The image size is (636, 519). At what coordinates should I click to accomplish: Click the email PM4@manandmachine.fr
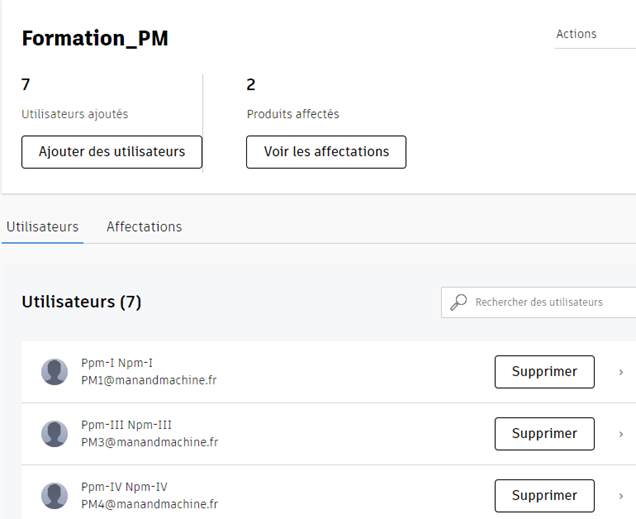point(150,504)
